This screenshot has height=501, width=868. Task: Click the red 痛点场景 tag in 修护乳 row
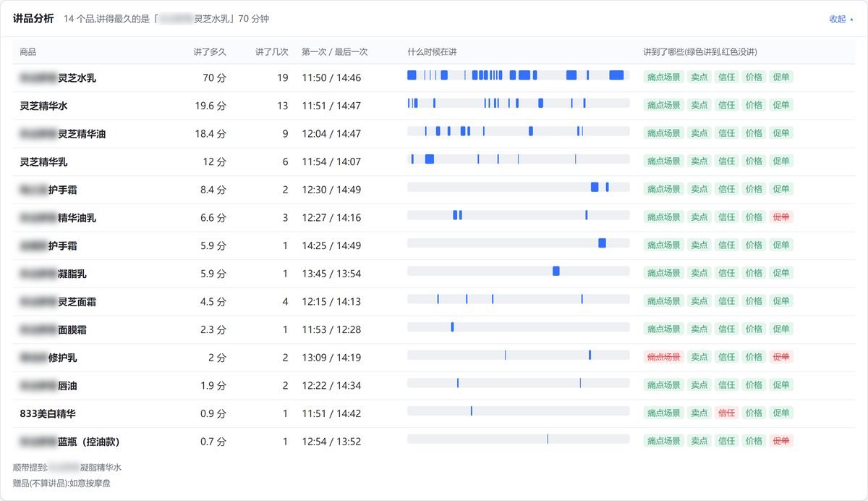[x=664, y=357]
